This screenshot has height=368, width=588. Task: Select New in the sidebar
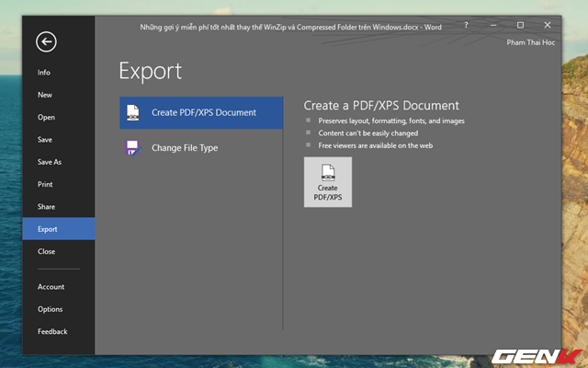[x=45, y=95]
